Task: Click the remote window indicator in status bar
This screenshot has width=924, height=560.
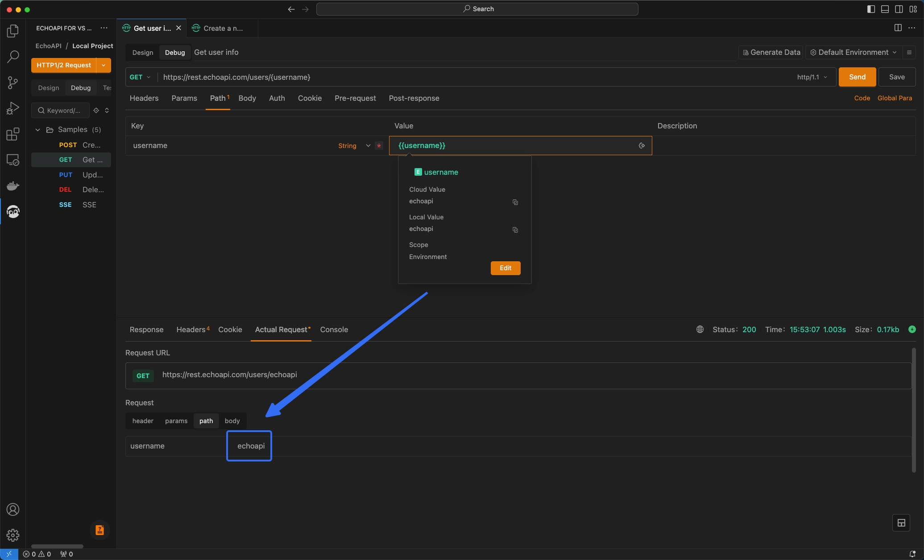Action: pyautogui.click(x=9, y=554)
